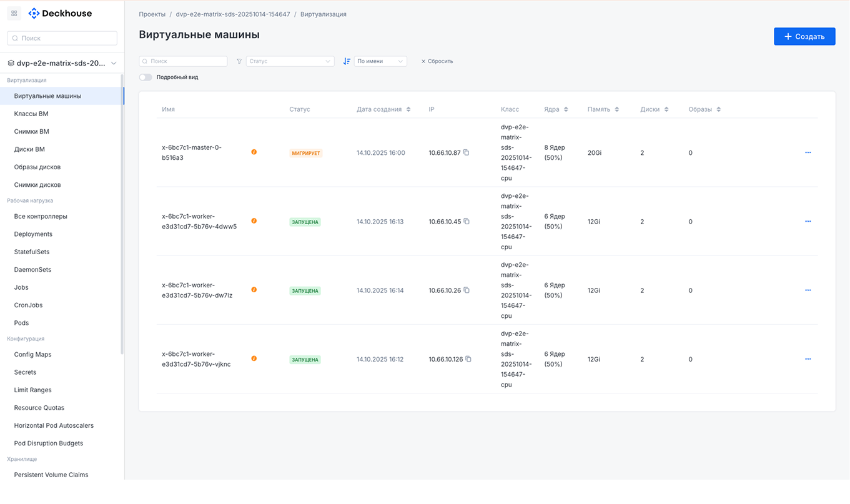
Task: Open the По имени sort dropdown
Action: tap(380, 61)
